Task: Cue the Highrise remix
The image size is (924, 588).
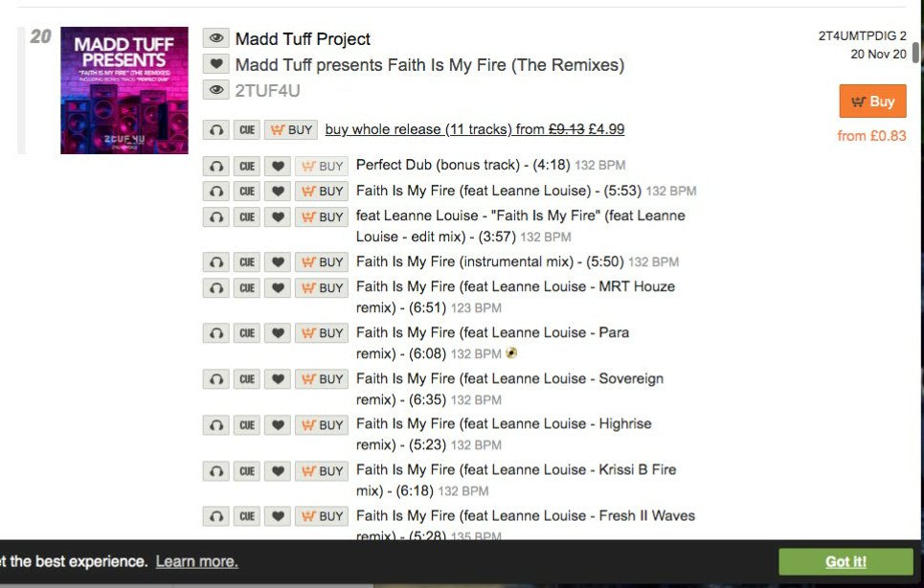Action: pos(247,425)
